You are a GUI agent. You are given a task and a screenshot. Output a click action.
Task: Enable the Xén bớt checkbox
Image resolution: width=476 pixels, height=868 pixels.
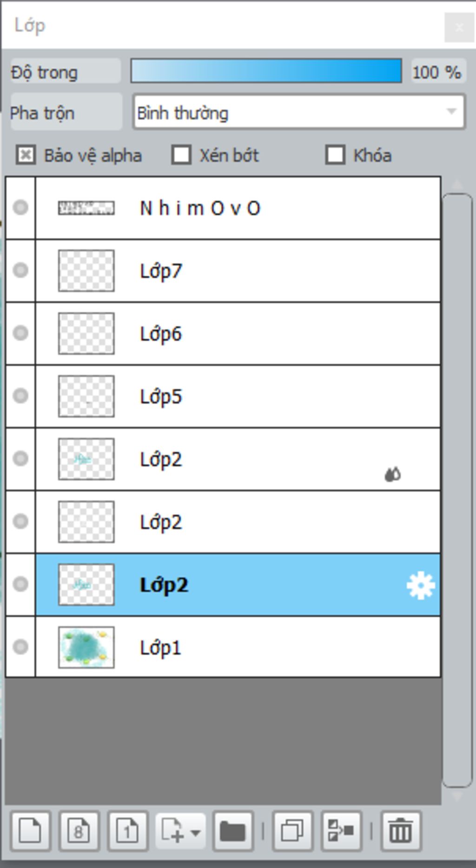[181, 155]
